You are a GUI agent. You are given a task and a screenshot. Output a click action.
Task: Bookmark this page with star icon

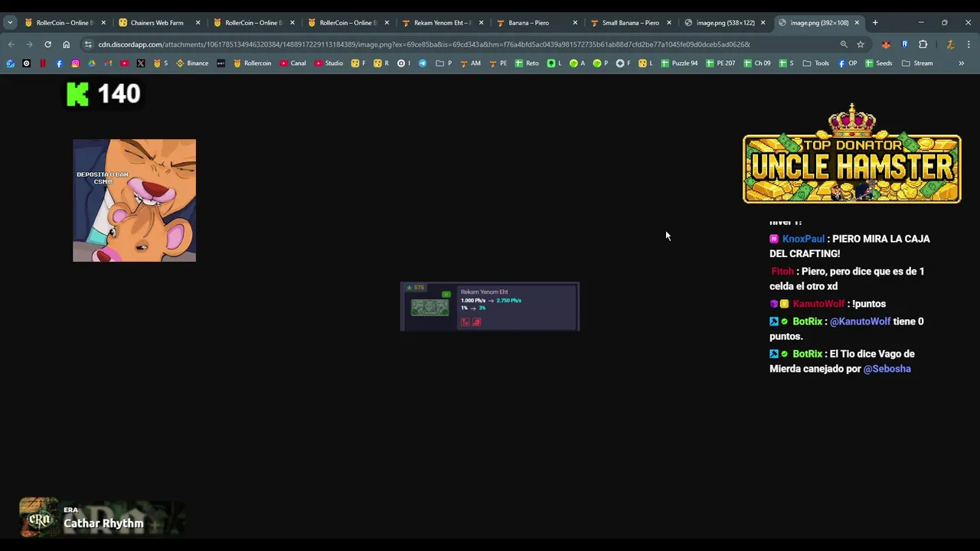click(x=861, y=44)
